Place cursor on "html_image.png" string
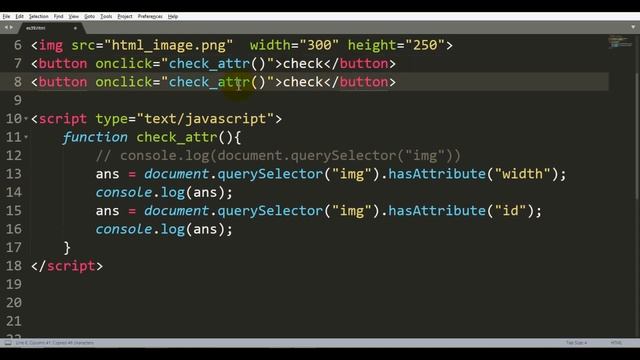 click(169, 45)
